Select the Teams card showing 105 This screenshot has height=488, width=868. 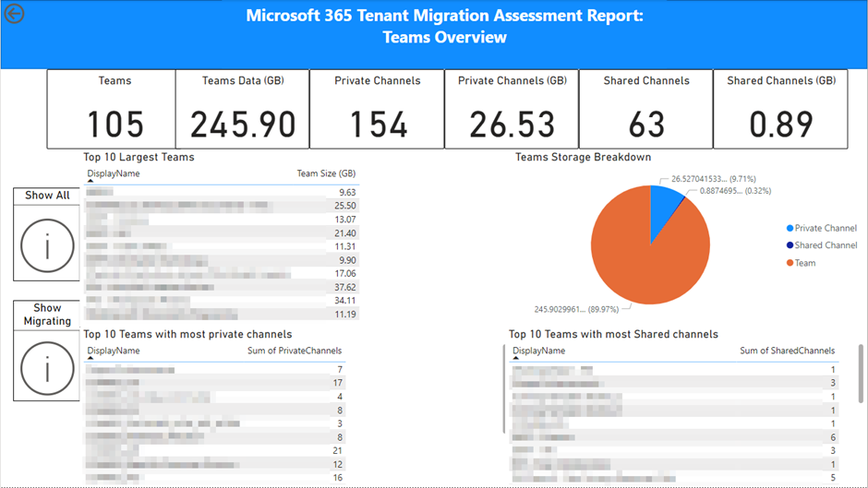[111, 109]
